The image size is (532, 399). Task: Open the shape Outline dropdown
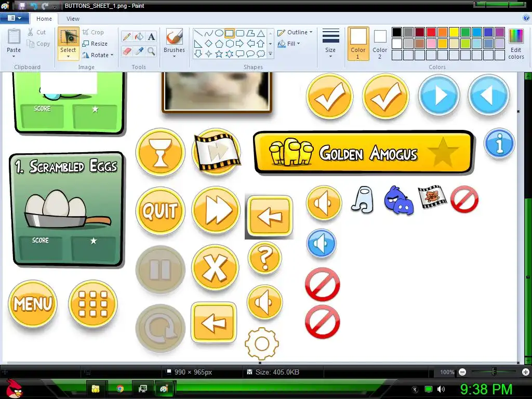295,32
